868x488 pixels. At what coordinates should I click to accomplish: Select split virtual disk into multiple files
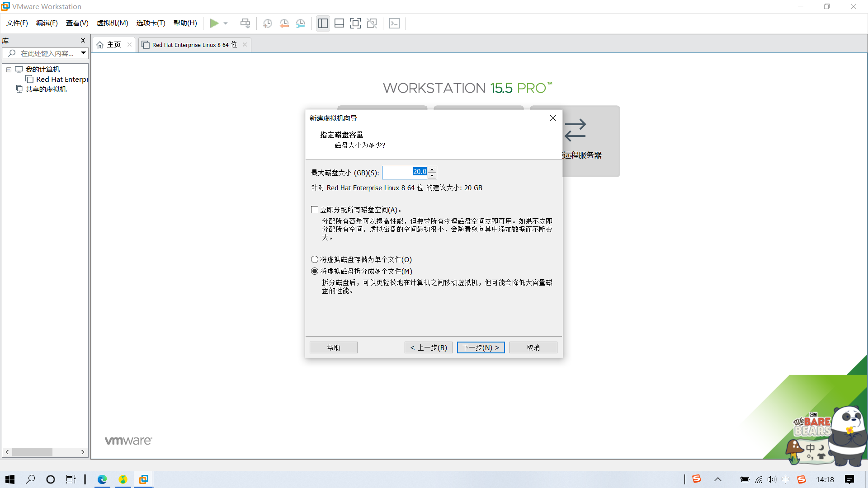pyautogui.click(x=315, y=271)
